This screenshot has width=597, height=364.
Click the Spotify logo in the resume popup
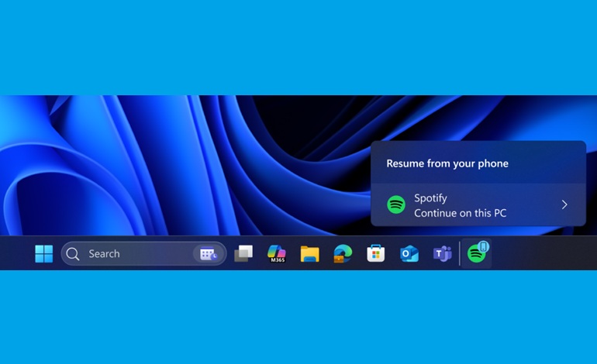396,204
